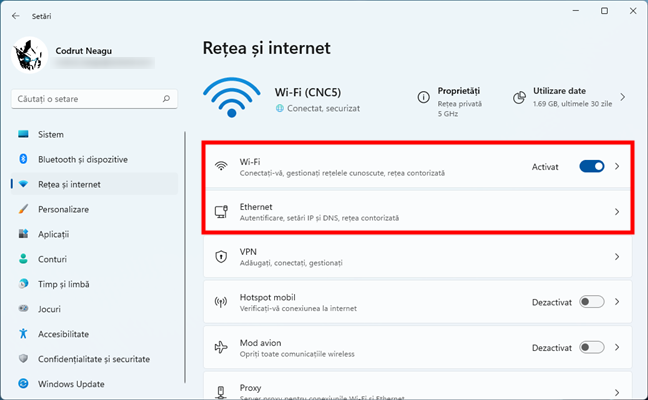Screen dimensions: 648x400
Task: Enable the Mod avion toggle
Action: coord(592,348)
